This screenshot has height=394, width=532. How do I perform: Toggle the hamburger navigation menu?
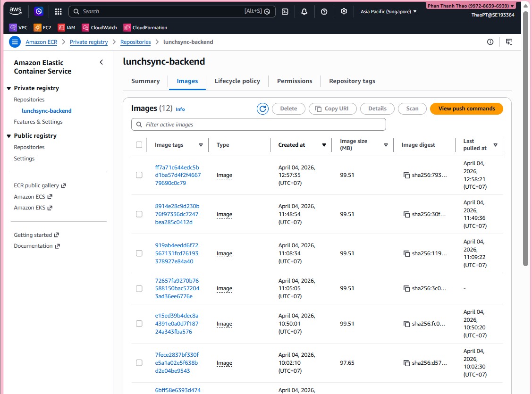(x=15, y=42)
